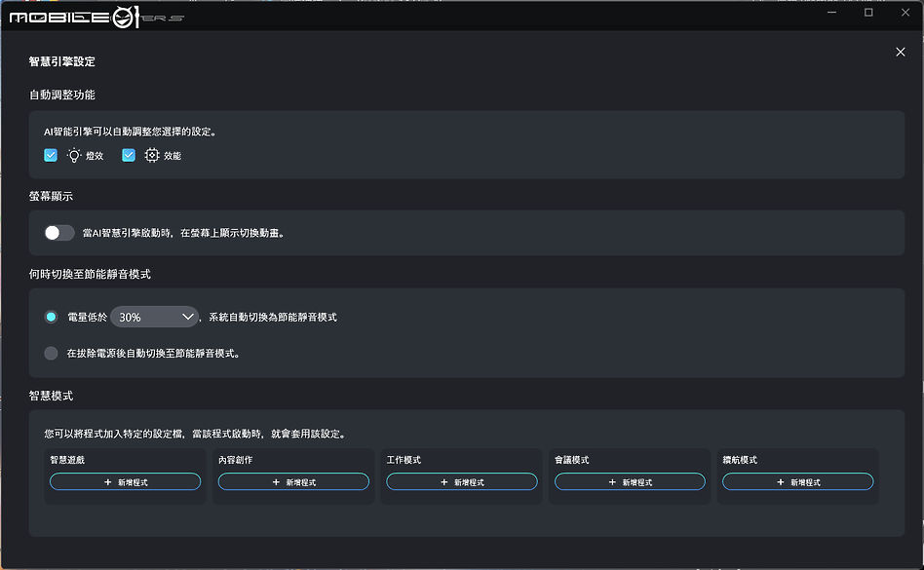
Task: Select the 電量低於 radio option
Action: tap(50, 317)
